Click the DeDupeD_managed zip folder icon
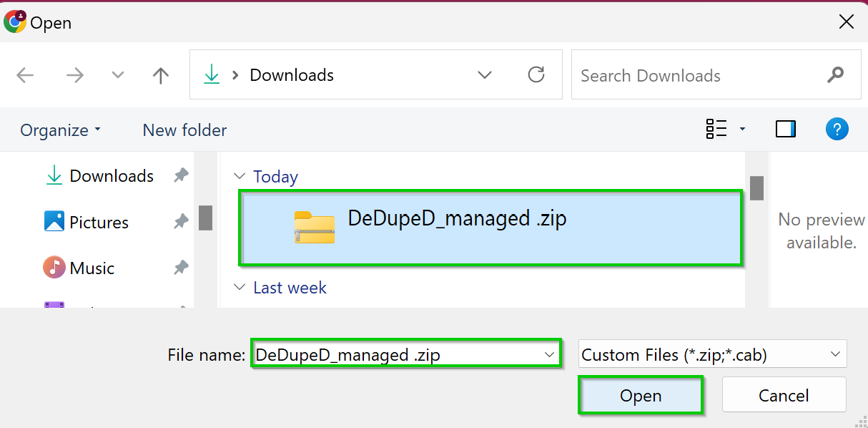The height and width of the screenshot is (428, 868). click(314, 226)
